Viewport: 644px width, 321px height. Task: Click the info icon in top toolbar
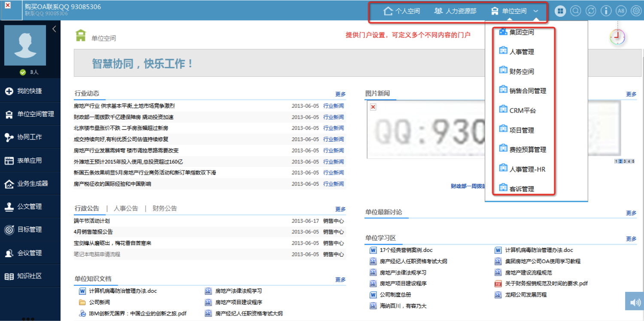[x=606, y=11]
